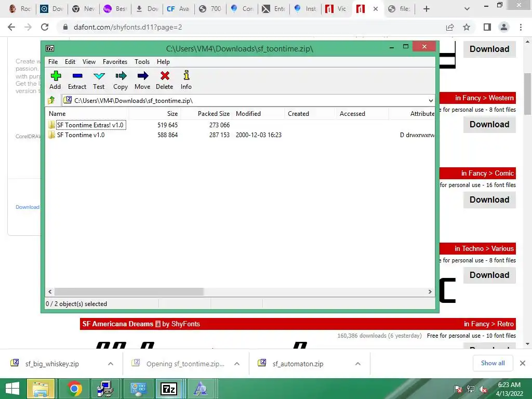Click Download button under Fancy > Western
This screenshot has height=399, width=532.
coord(489,124)
